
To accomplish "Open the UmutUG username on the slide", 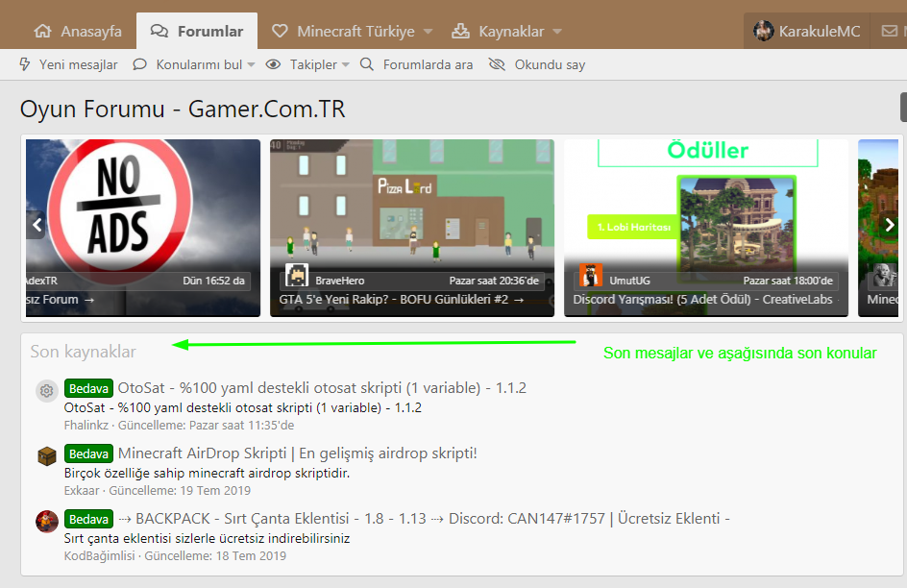I will 629,281.
